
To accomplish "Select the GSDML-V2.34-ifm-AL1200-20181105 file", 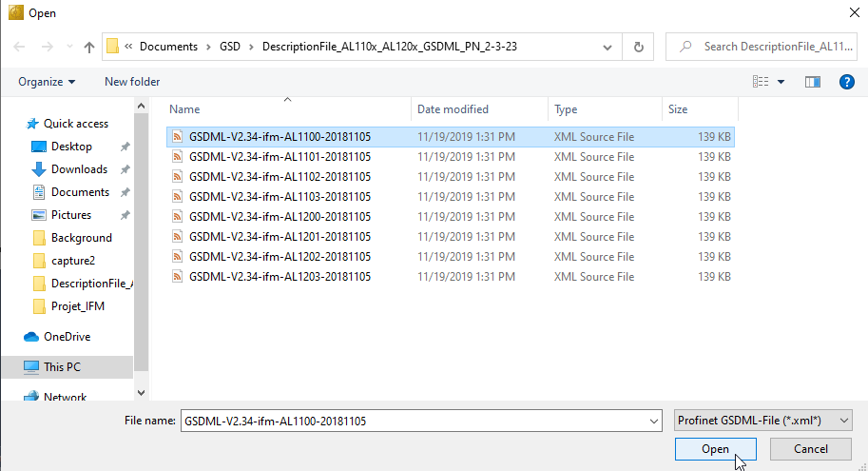I will tap(280, 217).
